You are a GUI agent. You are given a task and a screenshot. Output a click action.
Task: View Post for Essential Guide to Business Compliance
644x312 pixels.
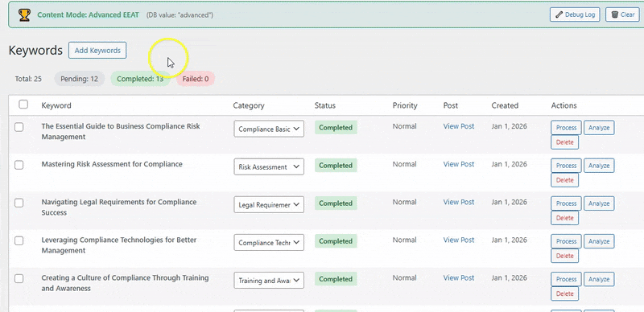[x=459, y=126]
